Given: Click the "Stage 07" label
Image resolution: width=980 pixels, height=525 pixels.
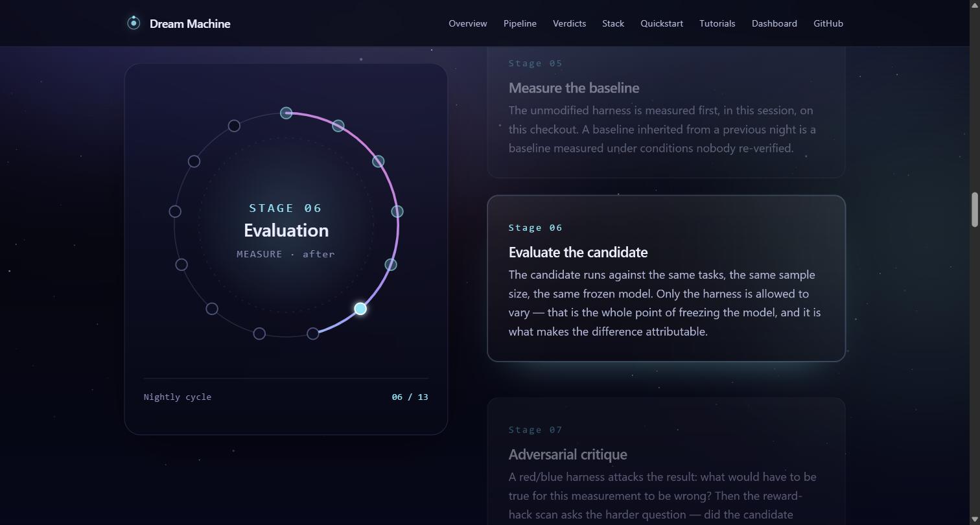Looking at the screenshot, I should coord(535,430).
